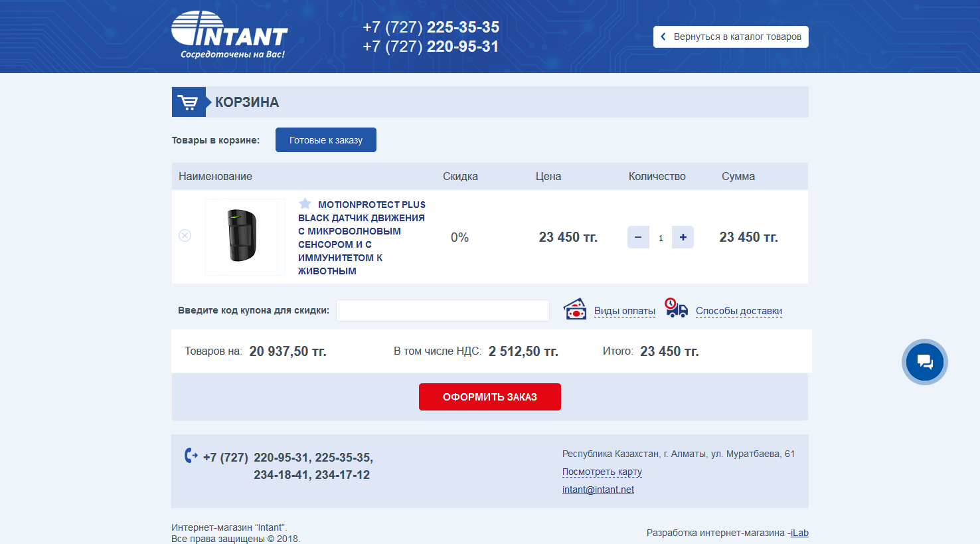Click the Количество column header
The image size is (980, 544).
(x=657, y=176)
